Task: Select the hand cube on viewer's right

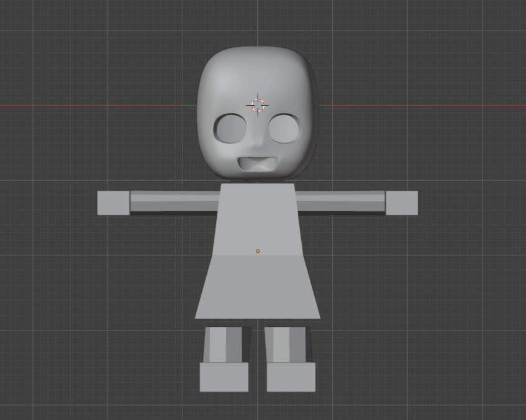Action: click(x=402, y=203)
